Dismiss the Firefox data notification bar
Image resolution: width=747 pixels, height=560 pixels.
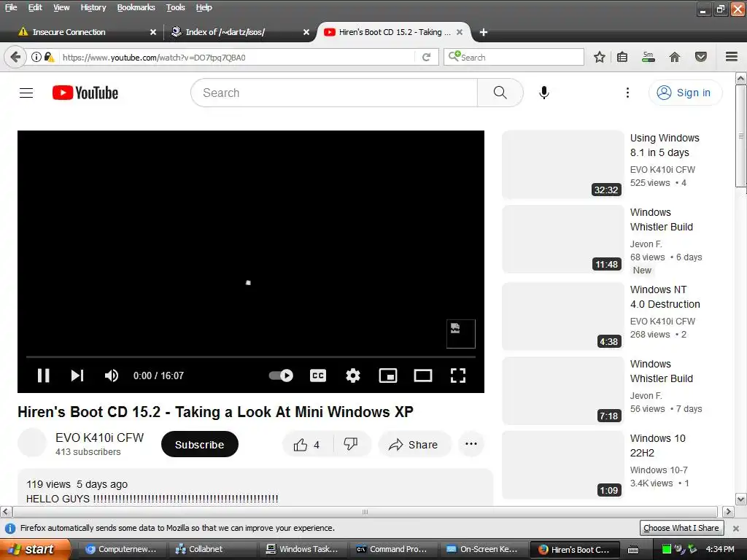[735, 528]
